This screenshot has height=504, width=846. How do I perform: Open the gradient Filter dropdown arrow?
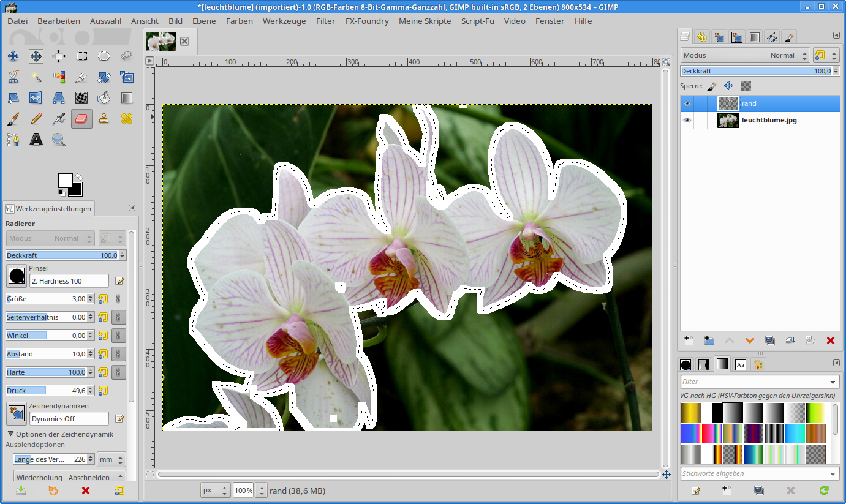(833, 382)
